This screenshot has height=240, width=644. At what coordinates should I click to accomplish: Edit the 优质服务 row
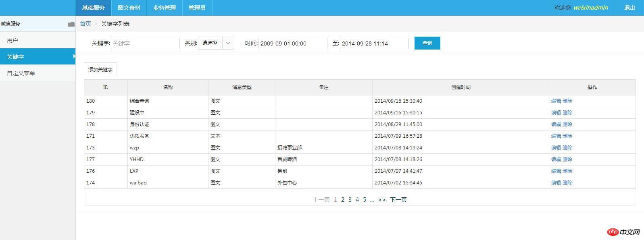pyautogui.click(x=556, y=136)
